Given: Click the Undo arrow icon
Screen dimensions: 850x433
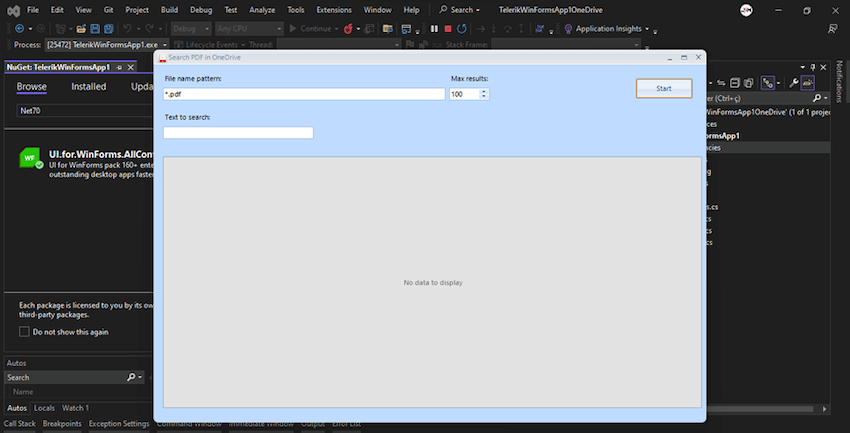Looking at the screenshot, I should (x=127, y=29).
